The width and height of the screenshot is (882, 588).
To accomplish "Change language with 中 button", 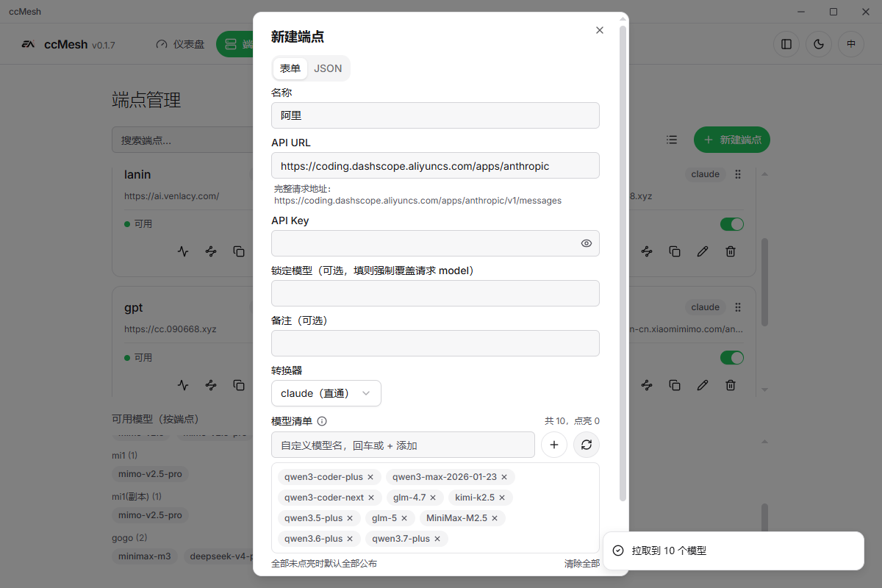I will (851, 44).
